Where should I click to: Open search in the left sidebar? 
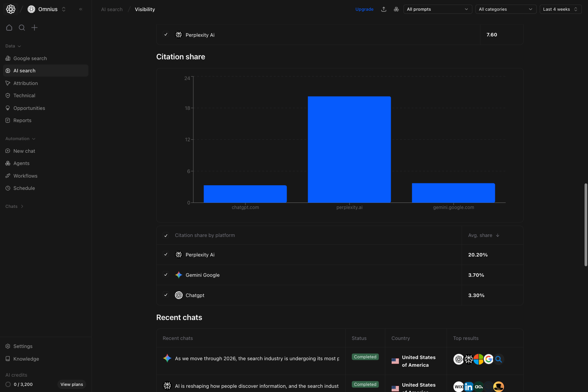[22, 28]
